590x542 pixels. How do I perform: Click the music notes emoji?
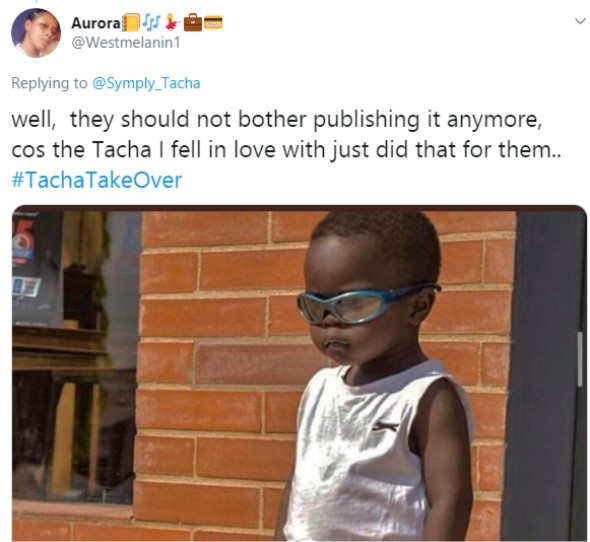point(152,23)
